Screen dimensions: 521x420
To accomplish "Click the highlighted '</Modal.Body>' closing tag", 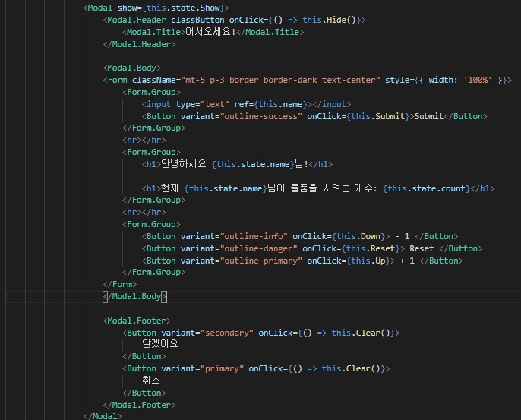I will [x=134, y=296].
